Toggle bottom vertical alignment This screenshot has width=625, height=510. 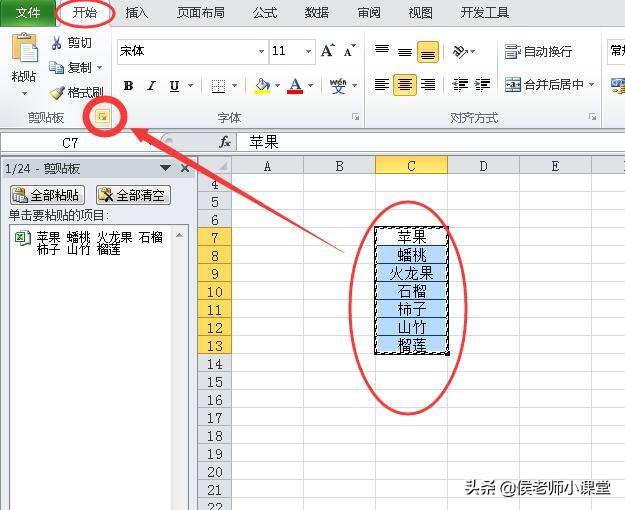[428, 52]
